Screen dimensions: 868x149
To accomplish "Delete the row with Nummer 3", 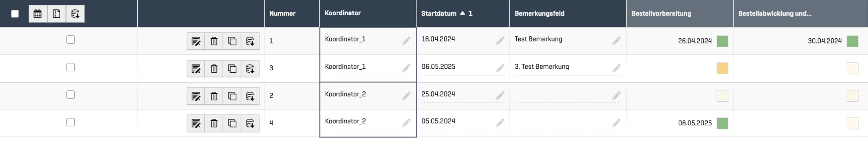I will pos(214,69).
